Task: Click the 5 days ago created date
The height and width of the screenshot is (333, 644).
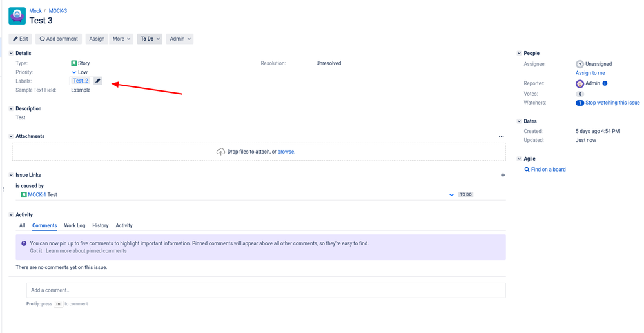Action: coord(598,132)
